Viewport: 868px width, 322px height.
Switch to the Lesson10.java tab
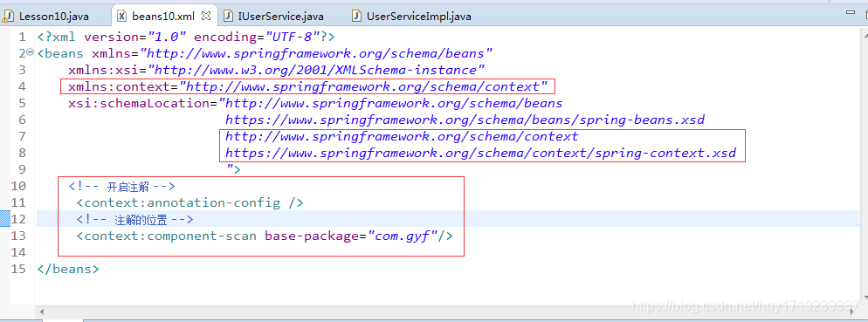53,16
